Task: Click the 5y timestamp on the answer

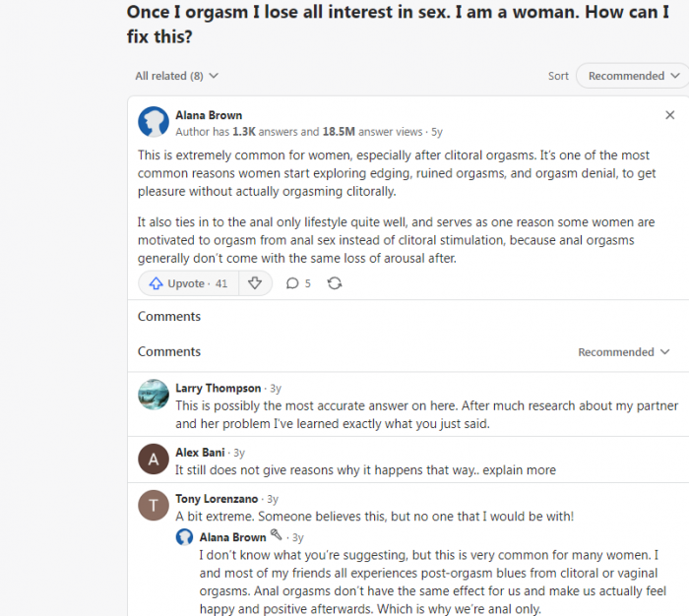Action: [437, 132]
